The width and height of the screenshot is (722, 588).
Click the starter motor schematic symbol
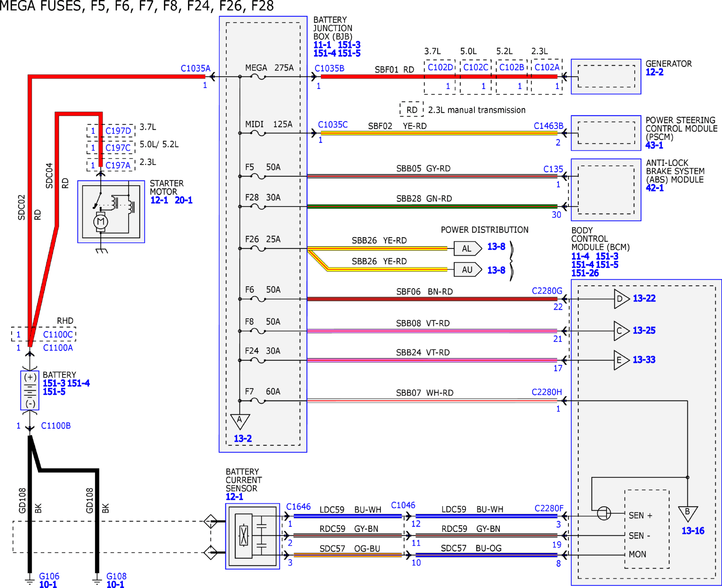coord(111,211)
